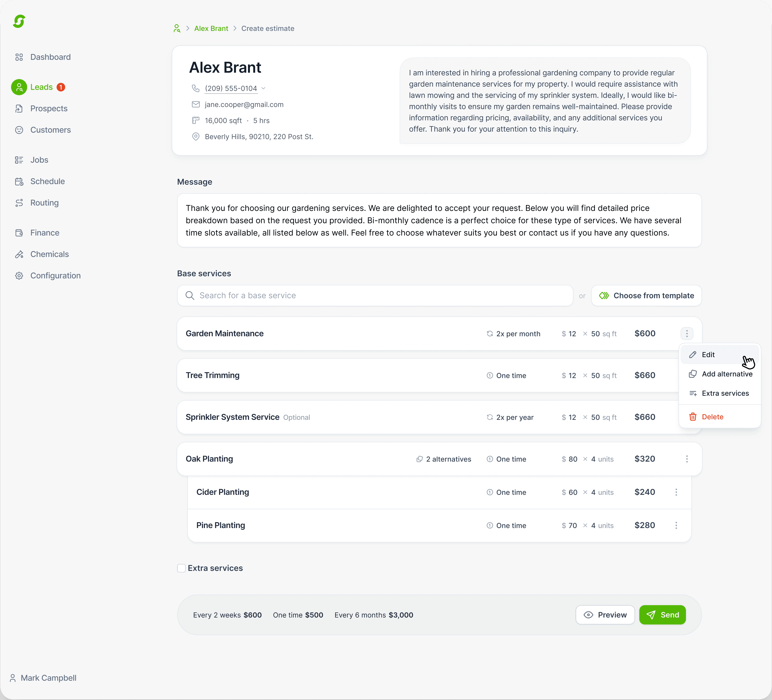Click the green app logo icon

(x=19, y=21)
